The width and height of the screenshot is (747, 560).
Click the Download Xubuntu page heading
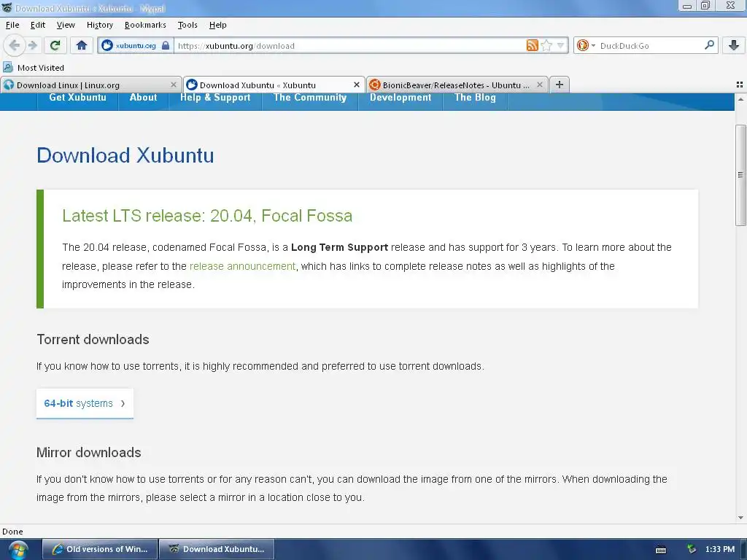(x=125, y=155)
